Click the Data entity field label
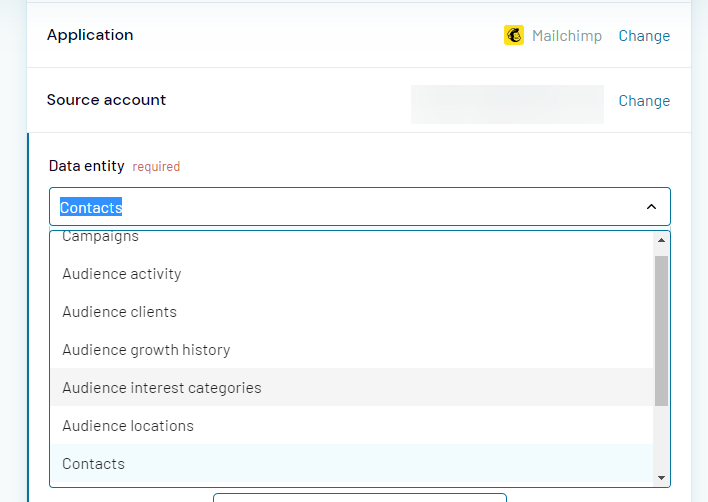This screenshot has height=502, width=708. [x=87, y=166]
